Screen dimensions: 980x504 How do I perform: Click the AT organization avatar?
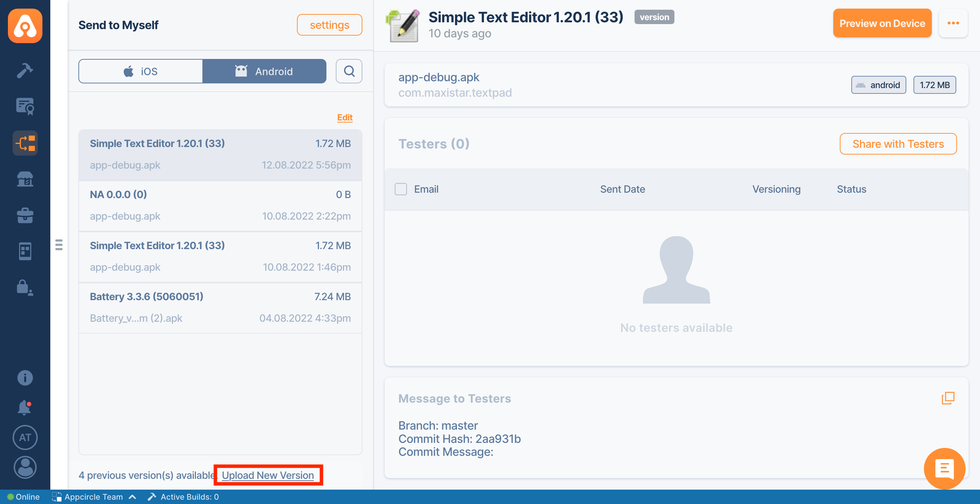[x=25, y=437]
